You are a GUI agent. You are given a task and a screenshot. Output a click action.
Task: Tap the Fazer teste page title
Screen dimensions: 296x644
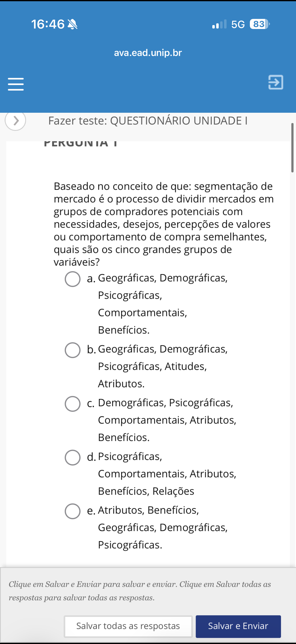point(148,121)
